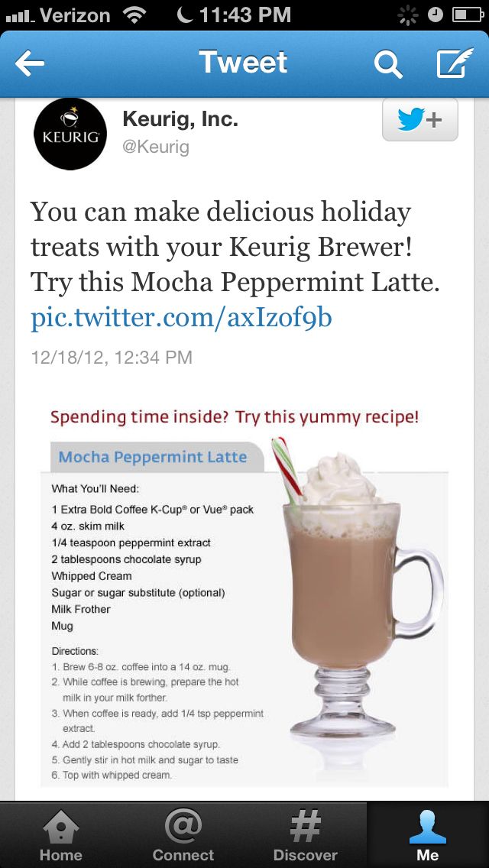
Task: Tap the back arrow in header
Action: pos(29,63)
